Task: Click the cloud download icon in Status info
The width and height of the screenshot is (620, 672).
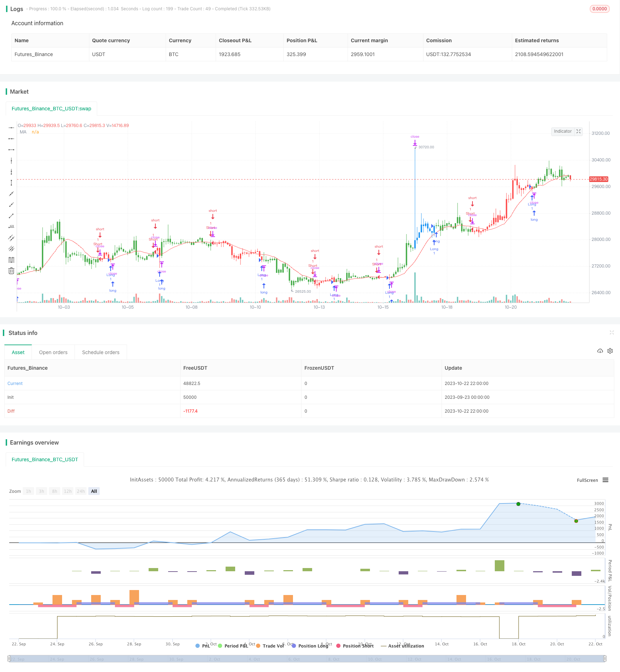Action: click(600, 351)
